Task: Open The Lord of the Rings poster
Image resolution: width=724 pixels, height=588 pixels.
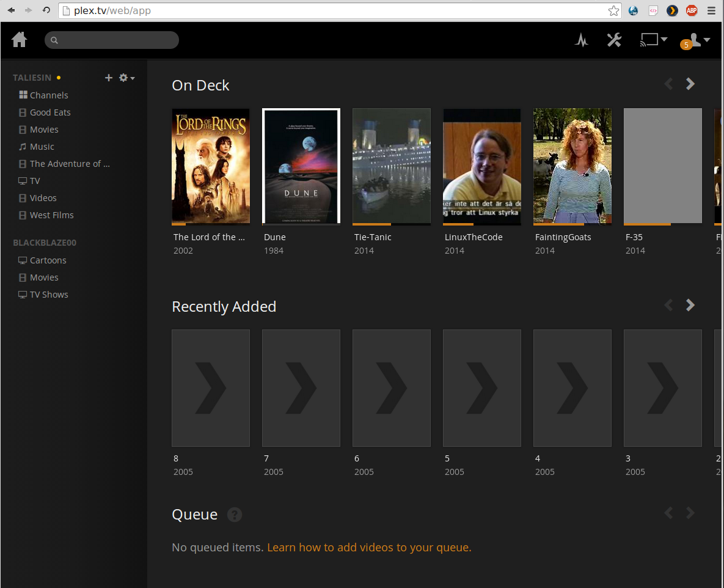Action: (x=211, y=166)
